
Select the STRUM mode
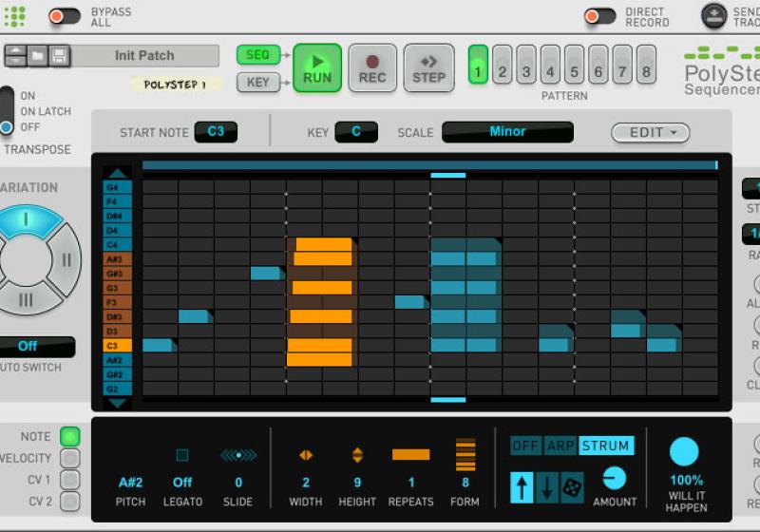pos(606,446)
